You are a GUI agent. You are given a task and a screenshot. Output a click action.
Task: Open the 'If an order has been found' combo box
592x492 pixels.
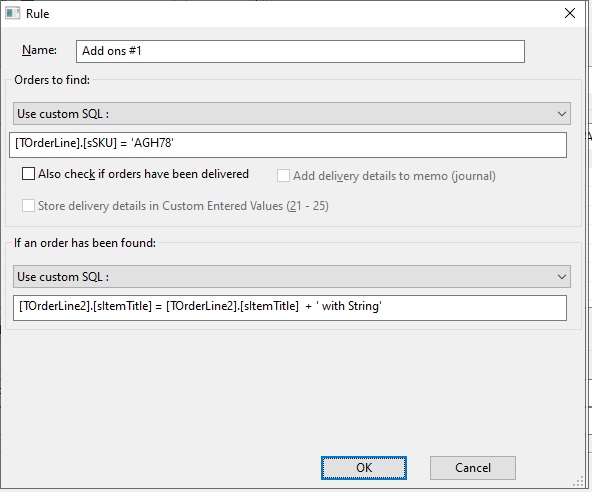click(x=291, y=276)
